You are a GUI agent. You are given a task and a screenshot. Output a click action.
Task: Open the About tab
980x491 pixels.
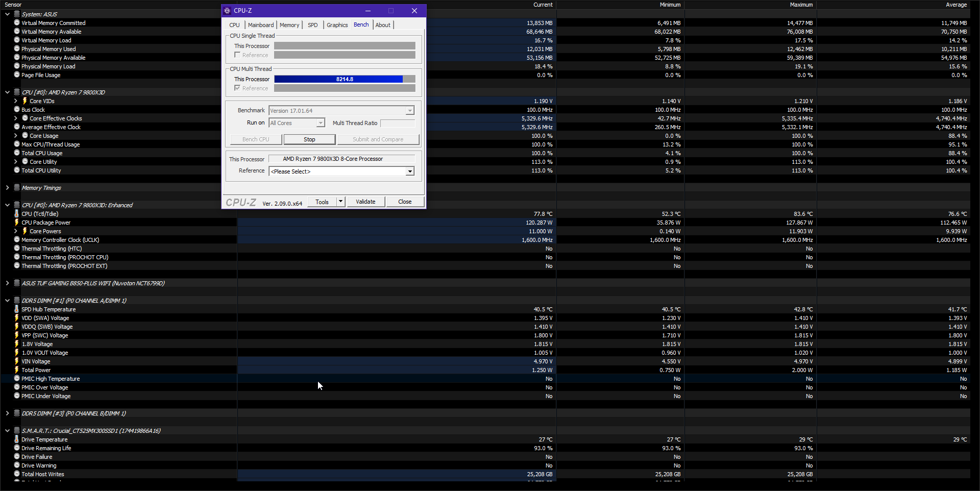(x=383, y=25)
